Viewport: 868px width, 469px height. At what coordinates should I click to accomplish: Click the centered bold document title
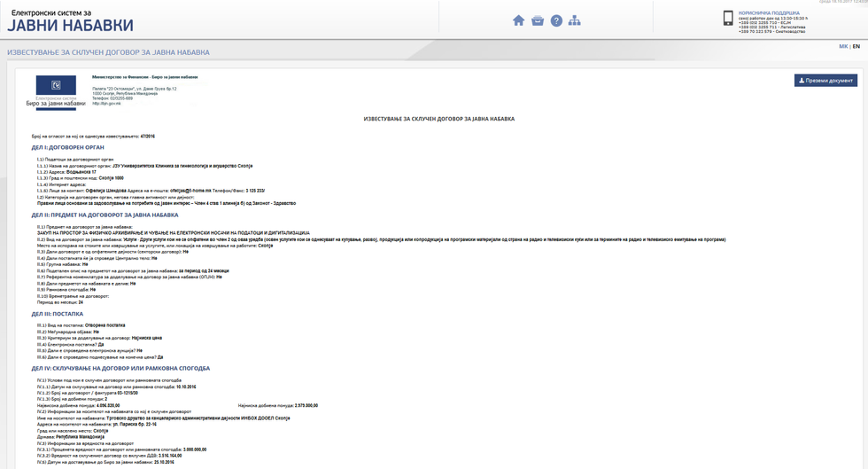pos(439,118)
